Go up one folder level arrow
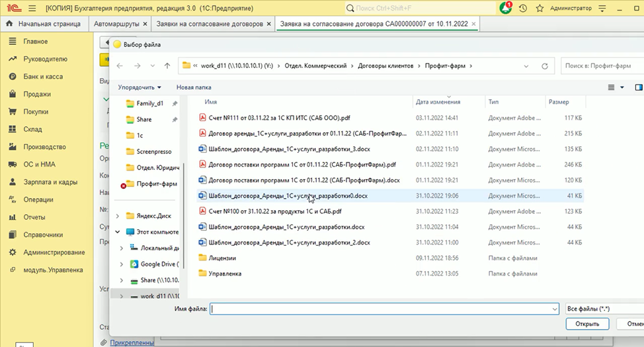 tap(167, 65)
